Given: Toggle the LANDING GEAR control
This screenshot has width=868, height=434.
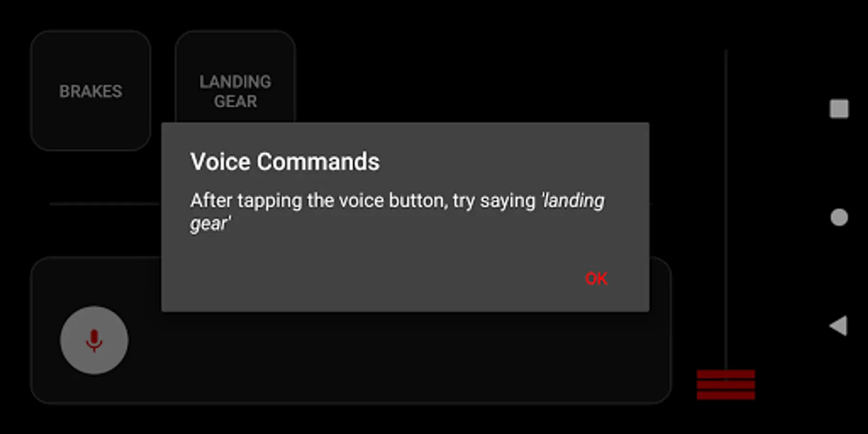Looking at the screenshot, I should pos(235,77).
